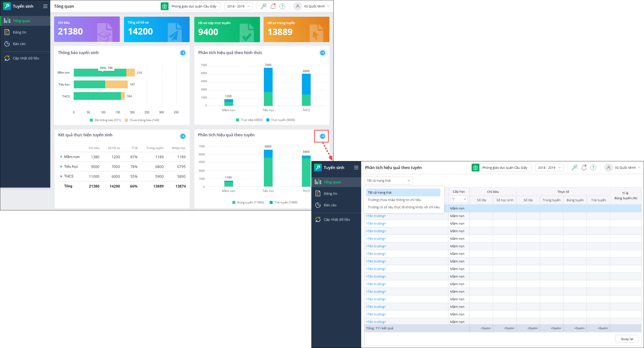644x348 pixels.
Task: Click arrow icon on Thông báo tuyển sinh card
Action: coord(183,53)
